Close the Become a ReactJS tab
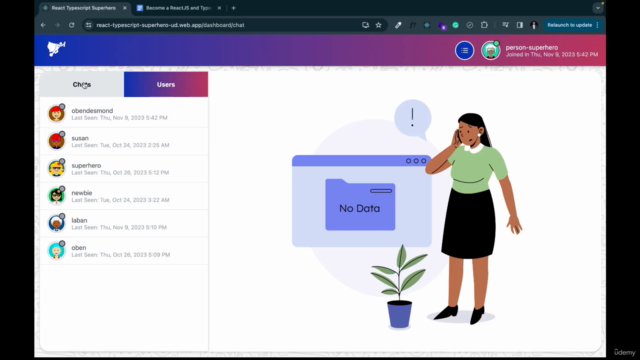Image resolution: width=640 pixels, height=360 pixels. pos(219,8)
